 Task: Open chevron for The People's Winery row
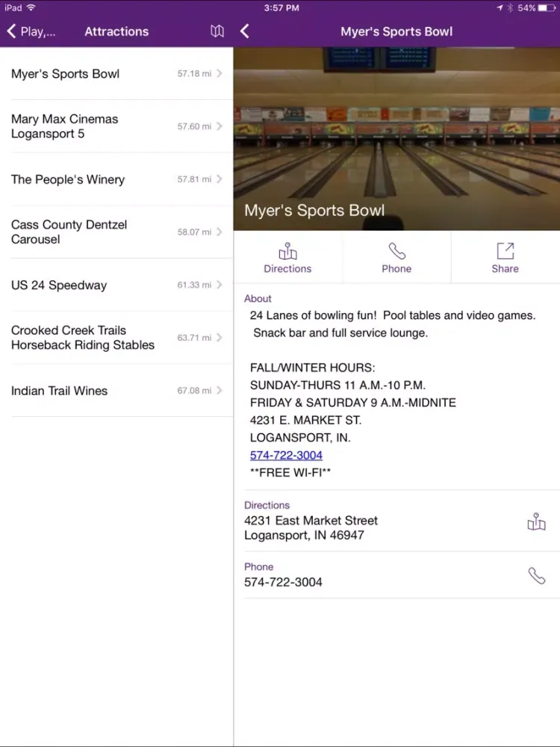point(219,179)
